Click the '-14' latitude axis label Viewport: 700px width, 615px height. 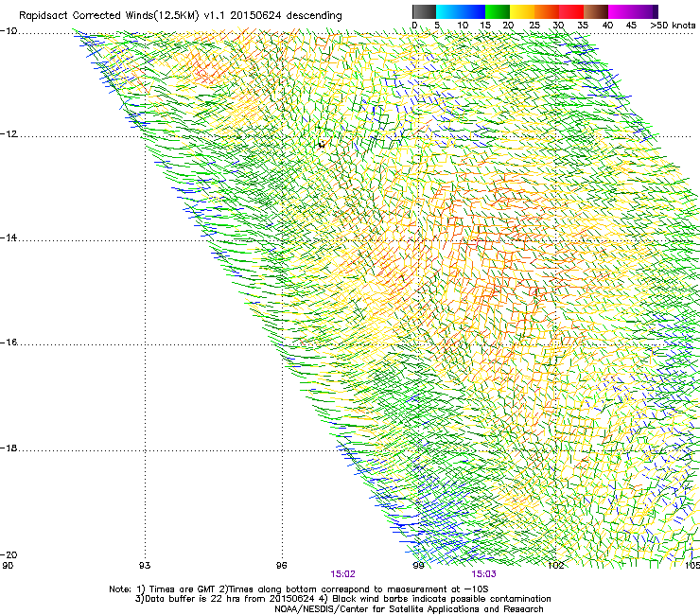tap(9, 238)
